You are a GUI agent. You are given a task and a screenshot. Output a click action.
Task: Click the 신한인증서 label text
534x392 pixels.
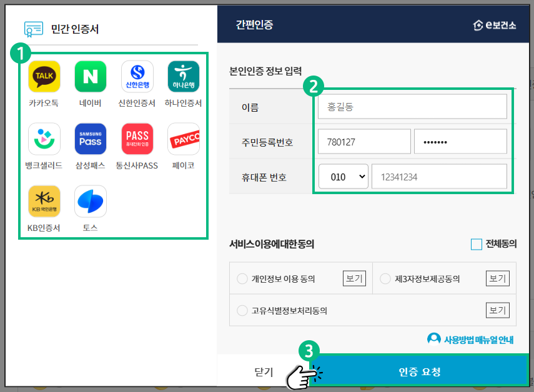click(x=137, y=103)
